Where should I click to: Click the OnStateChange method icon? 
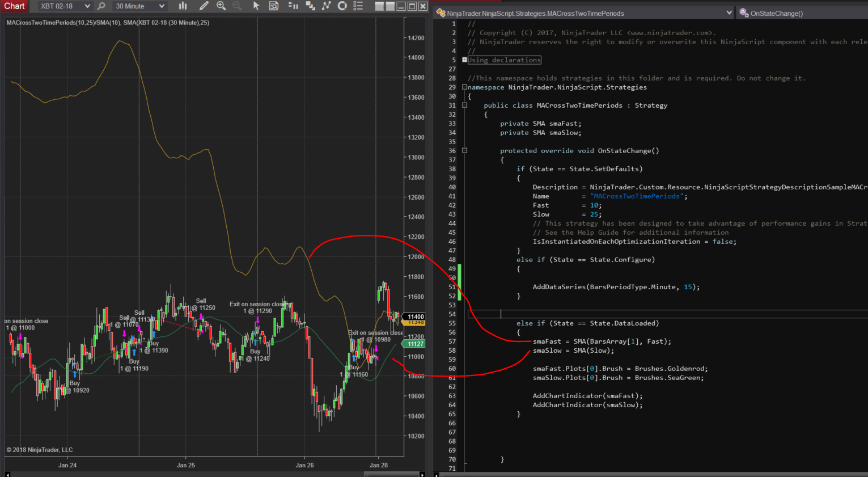[x=744, y=12]
